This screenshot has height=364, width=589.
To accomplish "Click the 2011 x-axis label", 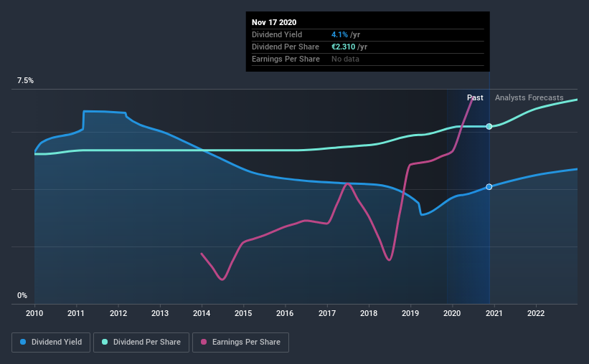I will point(76,313).
